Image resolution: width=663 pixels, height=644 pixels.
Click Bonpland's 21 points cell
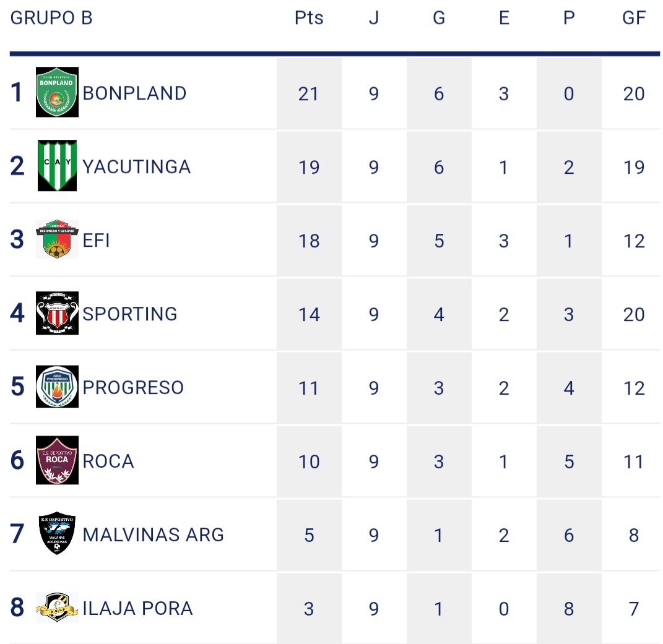[309, 93]
